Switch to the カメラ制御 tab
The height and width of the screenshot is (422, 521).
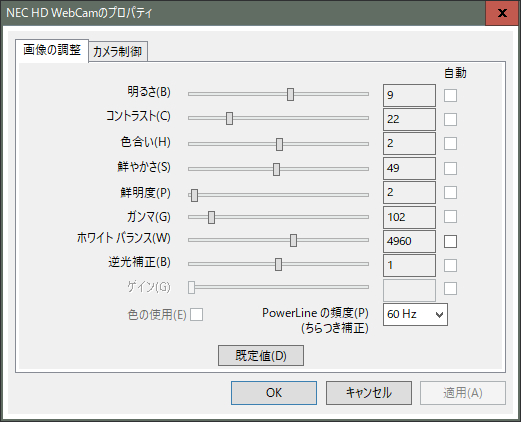[118, 51]
